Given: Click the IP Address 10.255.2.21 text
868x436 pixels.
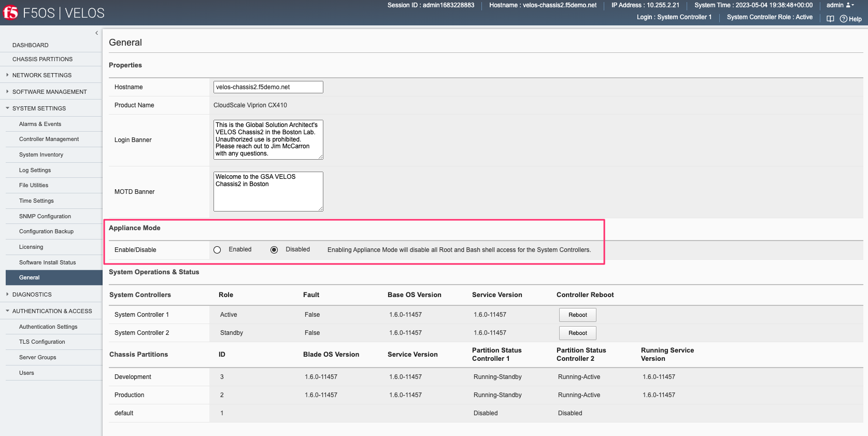Looking at the screenshot, I should tap(645, 5).
